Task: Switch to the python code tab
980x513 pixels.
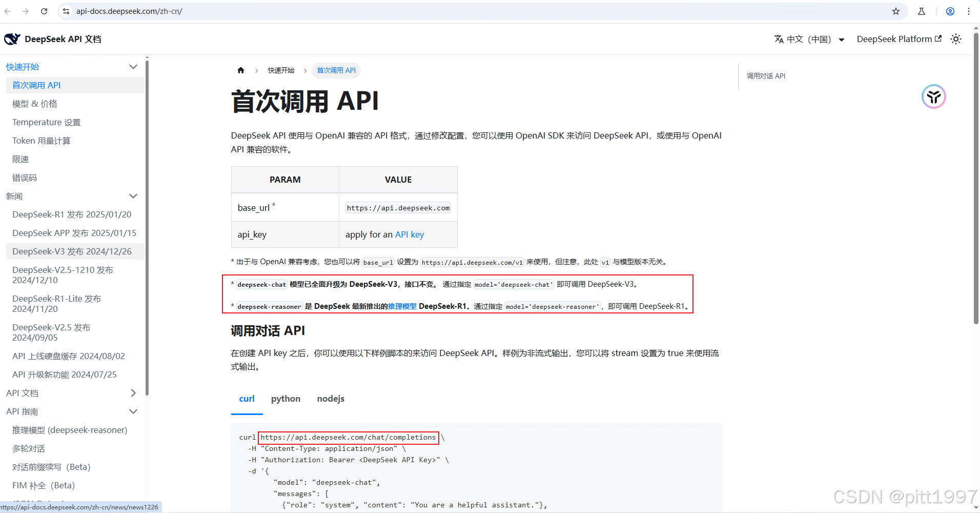Action: click(x=285, y=399)
